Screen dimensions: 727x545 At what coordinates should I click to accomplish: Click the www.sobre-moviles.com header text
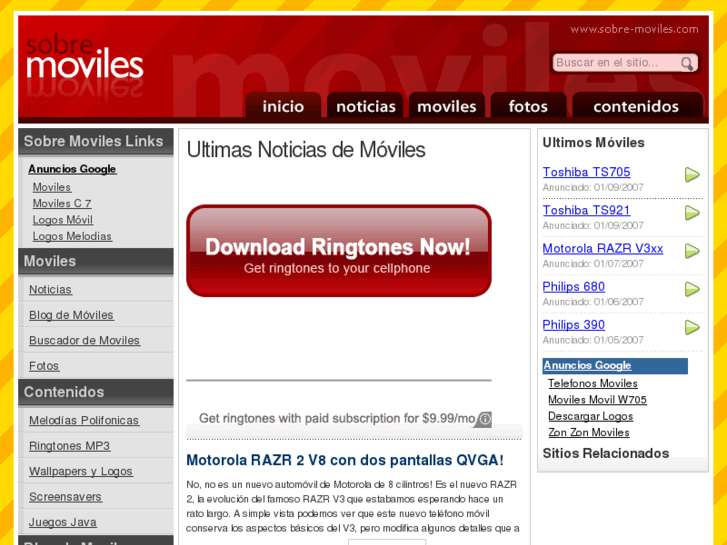(634, 29)
